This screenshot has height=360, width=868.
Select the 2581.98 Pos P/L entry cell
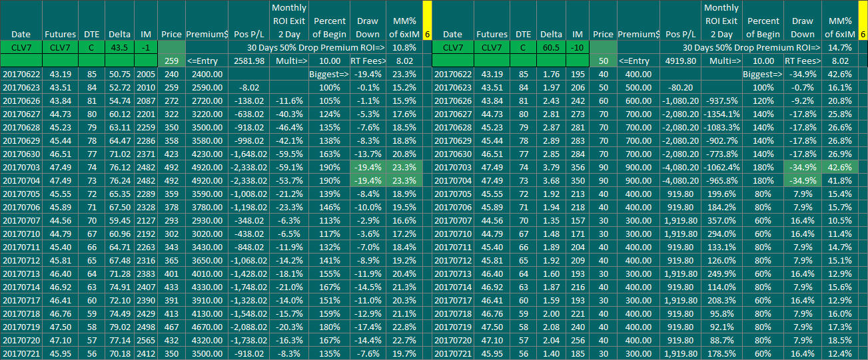(x=248, y=61)
